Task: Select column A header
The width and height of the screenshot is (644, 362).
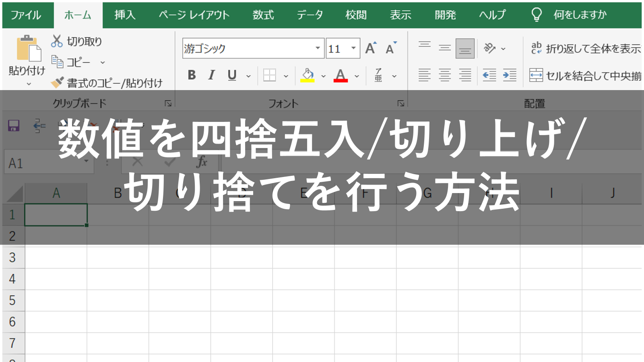Action: [x=56, y=193]
